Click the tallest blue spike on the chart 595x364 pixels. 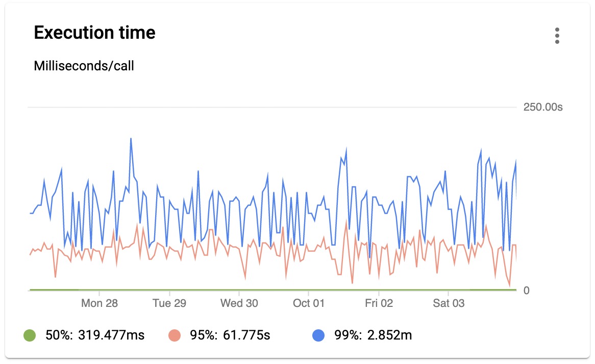[131, 139]
